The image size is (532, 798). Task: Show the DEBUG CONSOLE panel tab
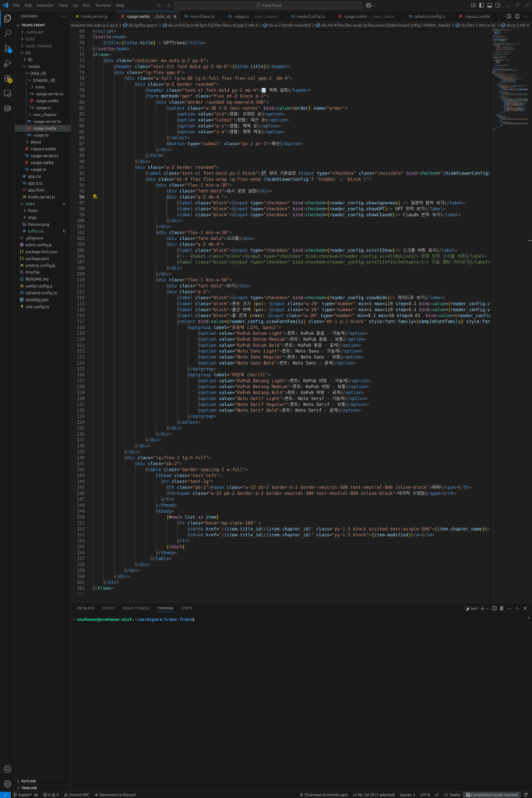[136, 608]
